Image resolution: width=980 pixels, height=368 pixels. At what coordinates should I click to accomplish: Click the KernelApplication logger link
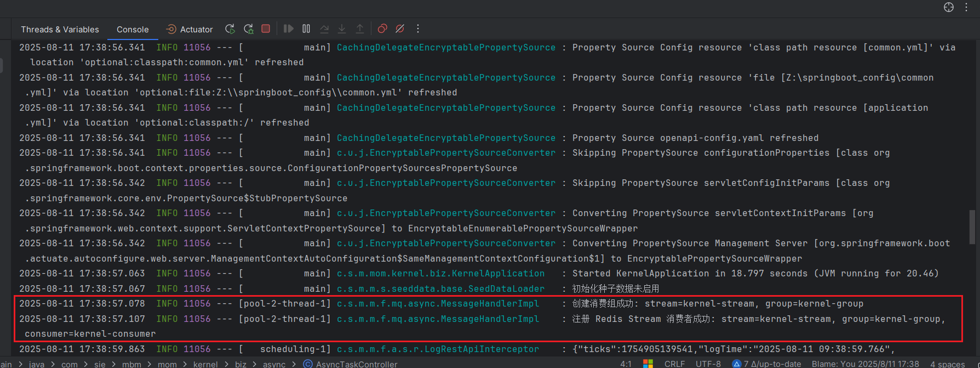coord(440,274)
